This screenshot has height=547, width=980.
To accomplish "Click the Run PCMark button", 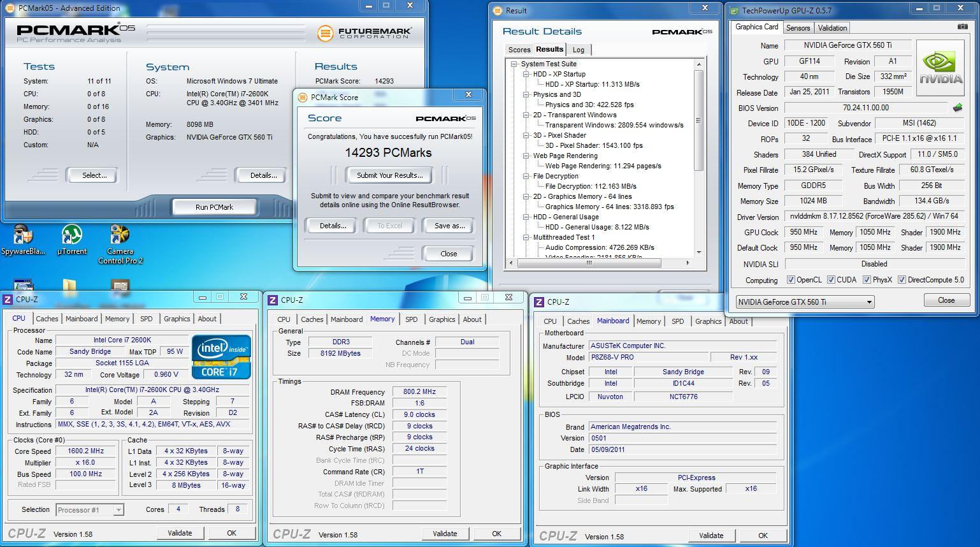I will (x=214, y=207).
